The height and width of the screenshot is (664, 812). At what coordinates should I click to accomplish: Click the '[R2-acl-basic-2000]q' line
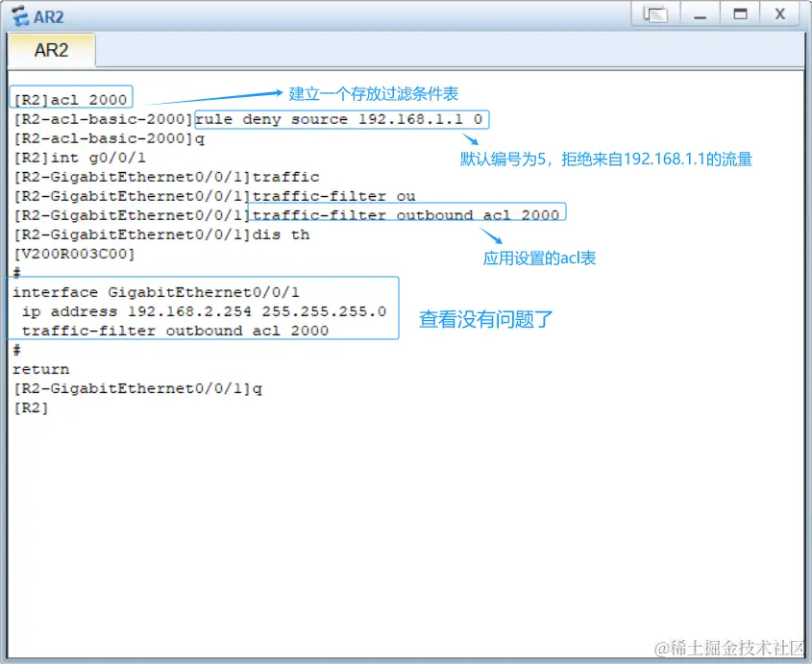coord(110,138)
